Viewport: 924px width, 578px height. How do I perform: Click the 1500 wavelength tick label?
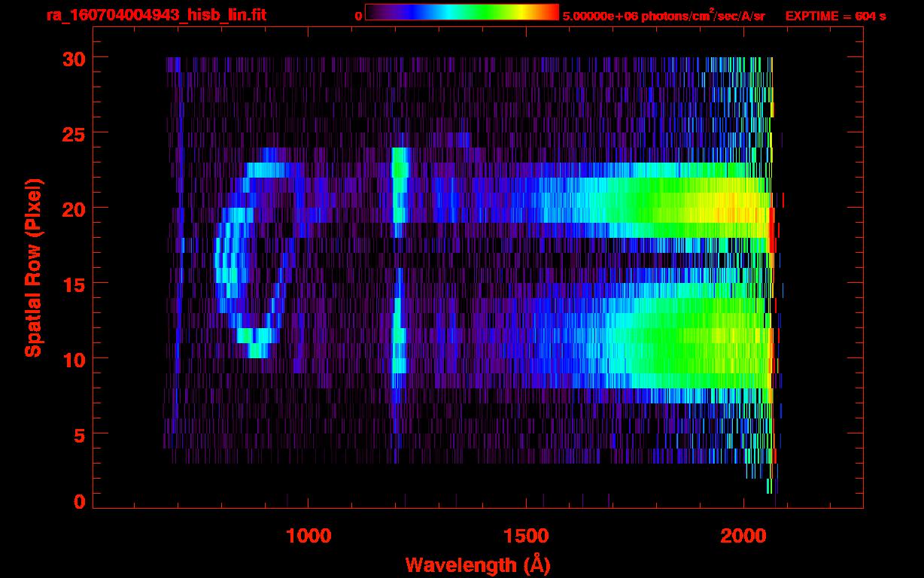(x=526, y=535)
